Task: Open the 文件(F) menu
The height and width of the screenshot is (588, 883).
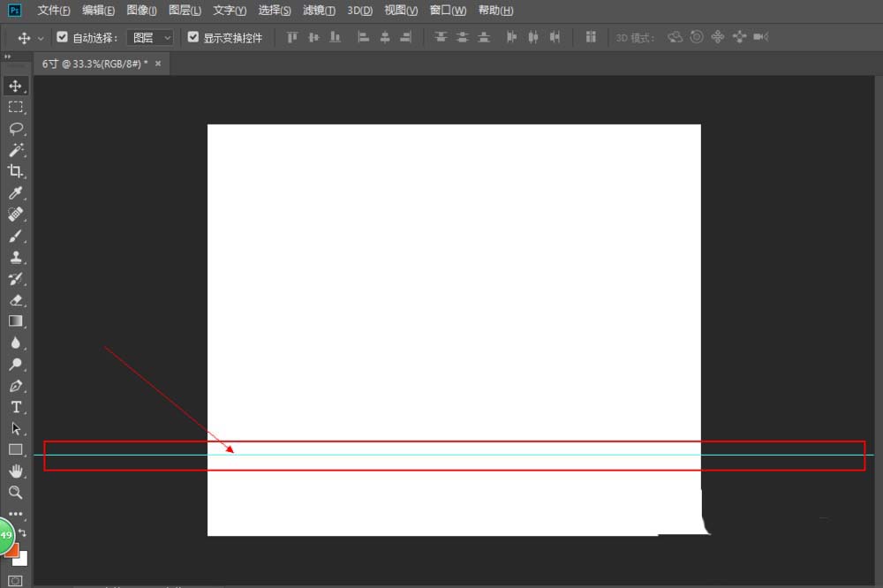Action: coord(54,10)
